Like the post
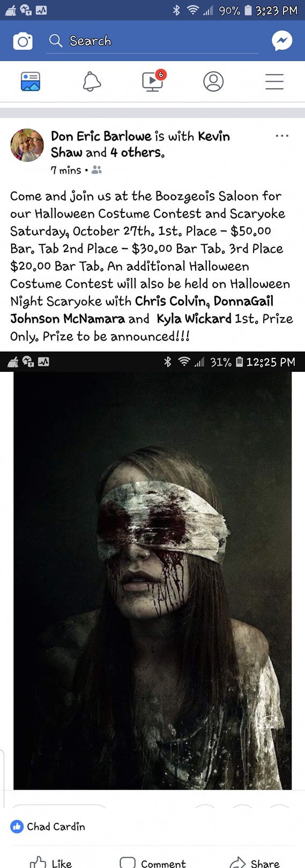This screenshot has width=305, height=868. click(51, 863)
